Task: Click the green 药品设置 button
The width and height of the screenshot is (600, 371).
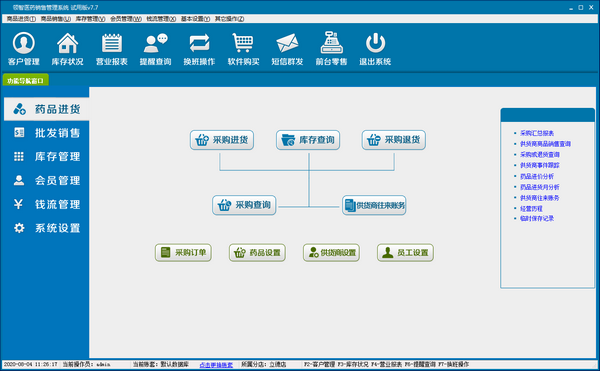Action: click(x=257, y=252)
